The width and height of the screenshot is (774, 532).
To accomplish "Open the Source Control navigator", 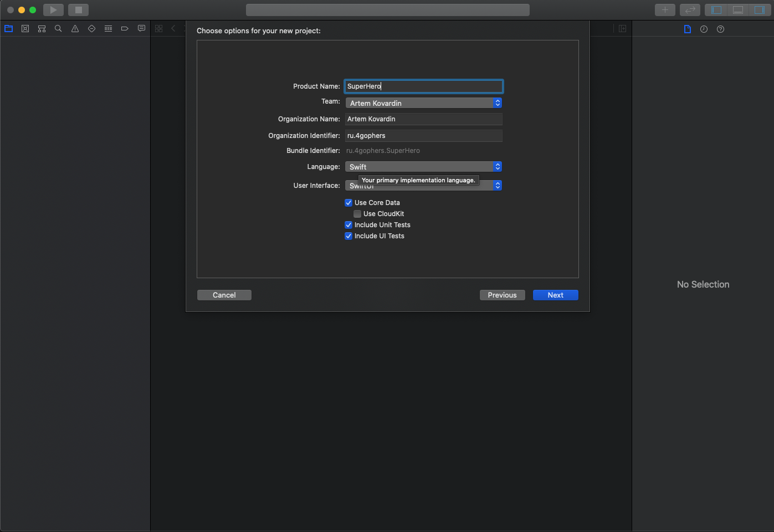I will tap(25, 29).
